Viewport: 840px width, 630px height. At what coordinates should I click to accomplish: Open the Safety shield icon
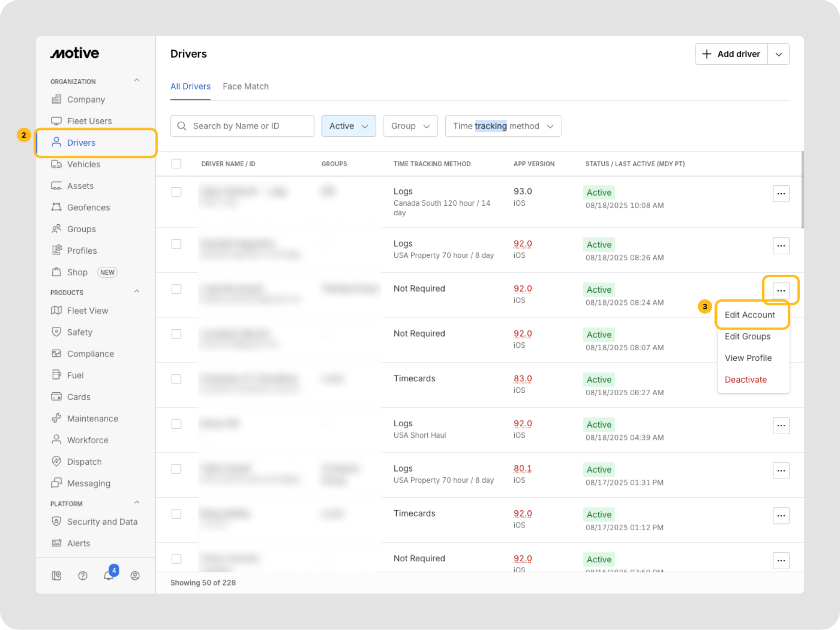(x=56, y=332)
